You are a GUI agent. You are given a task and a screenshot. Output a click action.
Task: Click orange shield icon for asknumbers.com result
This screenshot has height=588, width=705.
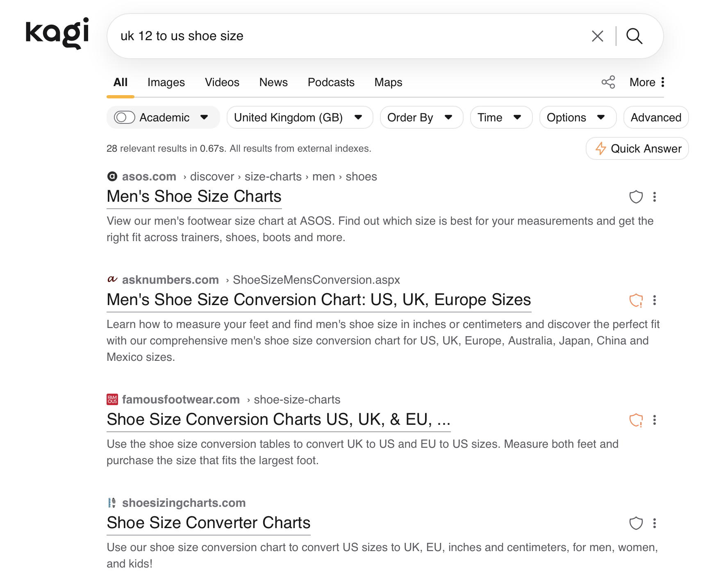tap(636, 300)
